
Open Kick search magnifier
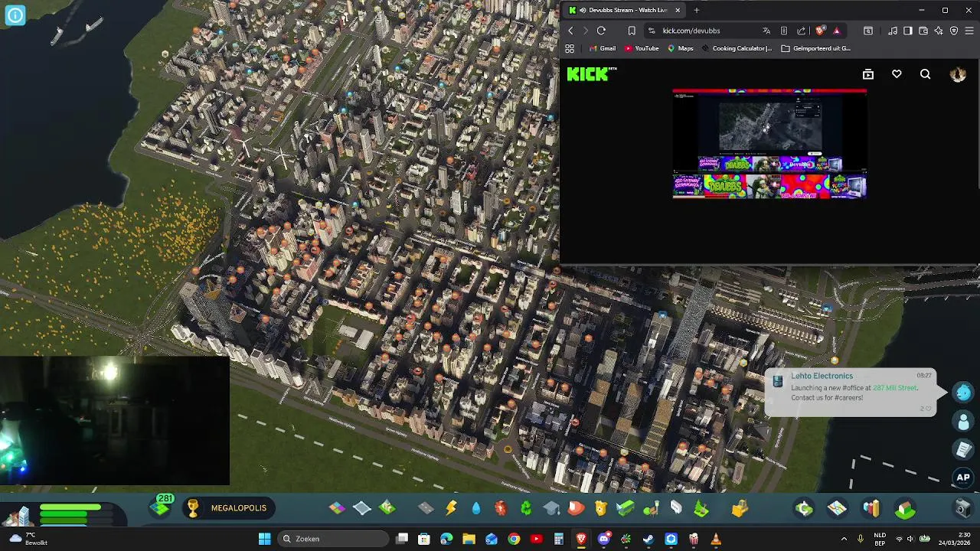coord(925,74)
